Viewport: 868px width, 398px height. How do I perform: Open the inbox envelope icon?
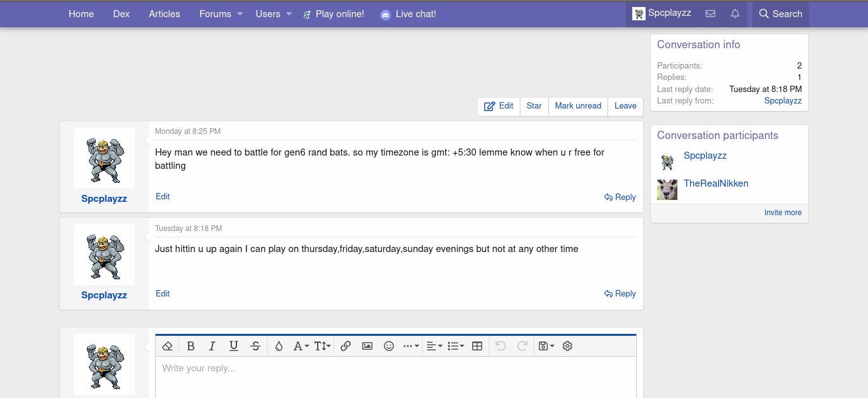tap(710, 14)
